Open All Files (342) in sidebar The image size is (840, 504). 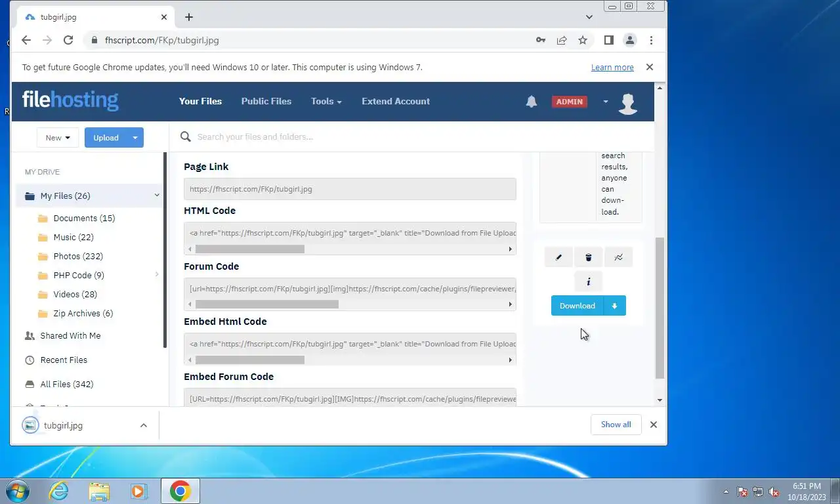coord(67,384)
